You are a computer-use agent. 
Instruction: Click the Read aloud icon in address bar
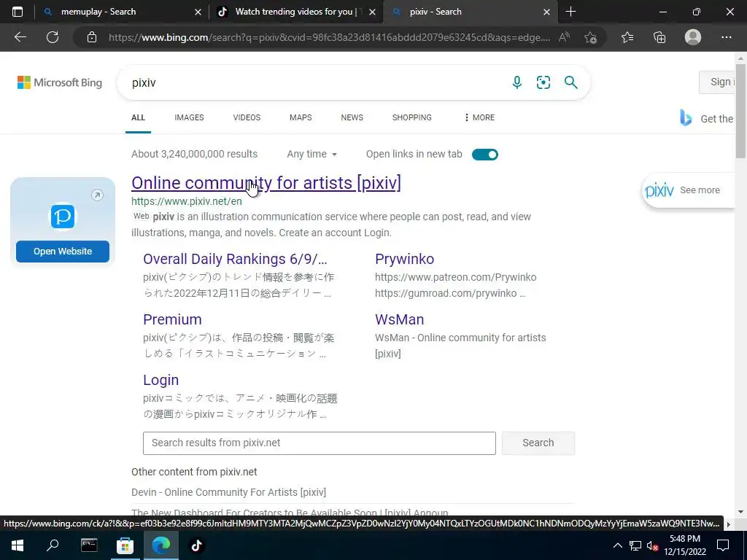point(564,37)
